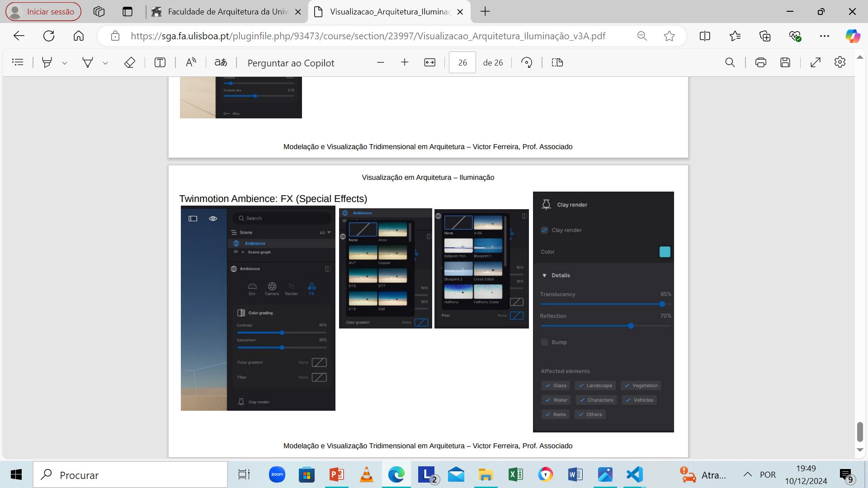Open Word from taskbar

575,475
